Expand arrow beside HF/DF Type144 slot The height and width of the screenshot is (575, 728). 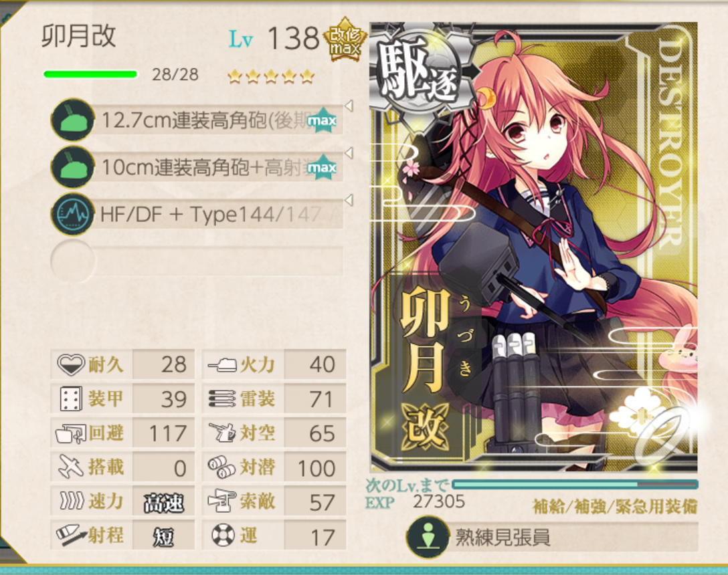click(349, 200)
